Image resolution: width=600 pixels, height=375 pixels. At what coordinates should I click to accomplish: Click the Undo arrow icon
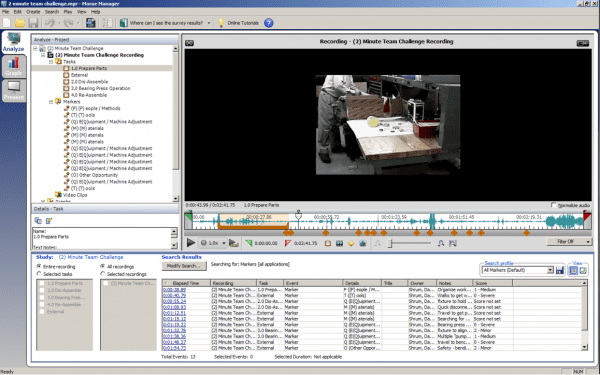(x=49, y=23)
